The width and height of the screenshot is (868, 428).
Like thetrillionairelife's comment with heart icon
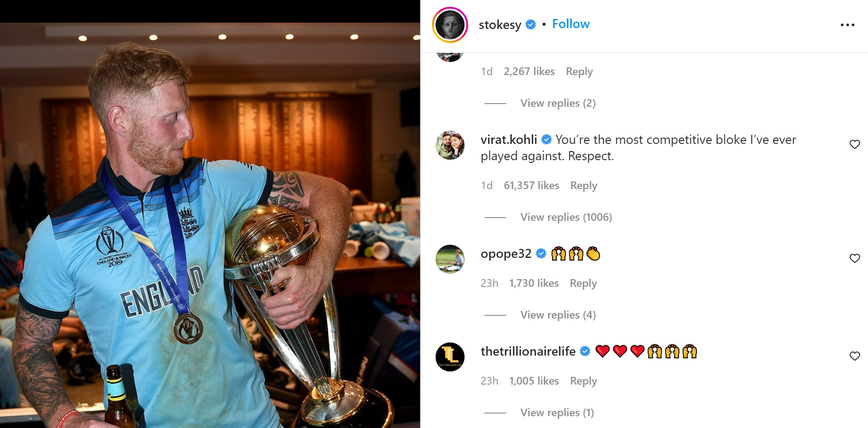854,356
